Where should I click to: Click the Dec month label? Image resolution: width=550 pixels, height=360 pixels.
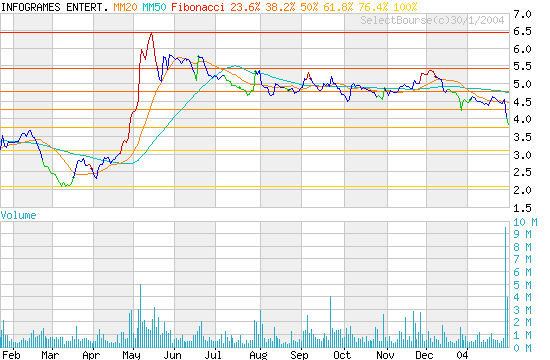pos(424,355)
